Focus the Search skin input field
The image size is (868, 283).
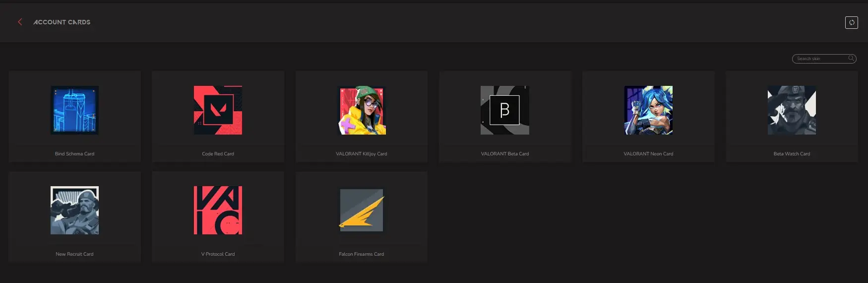[x=819, y=59]
